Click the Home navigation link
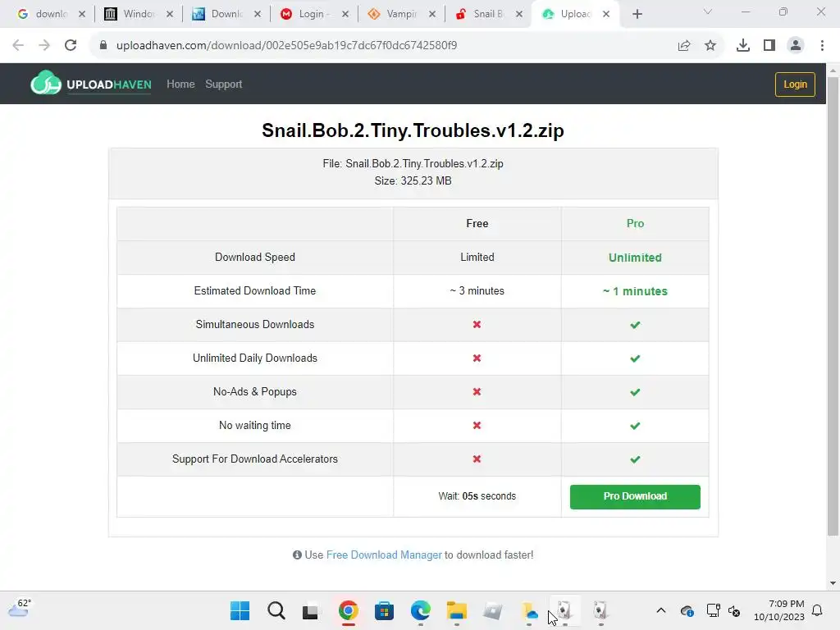 coord(180,84)
